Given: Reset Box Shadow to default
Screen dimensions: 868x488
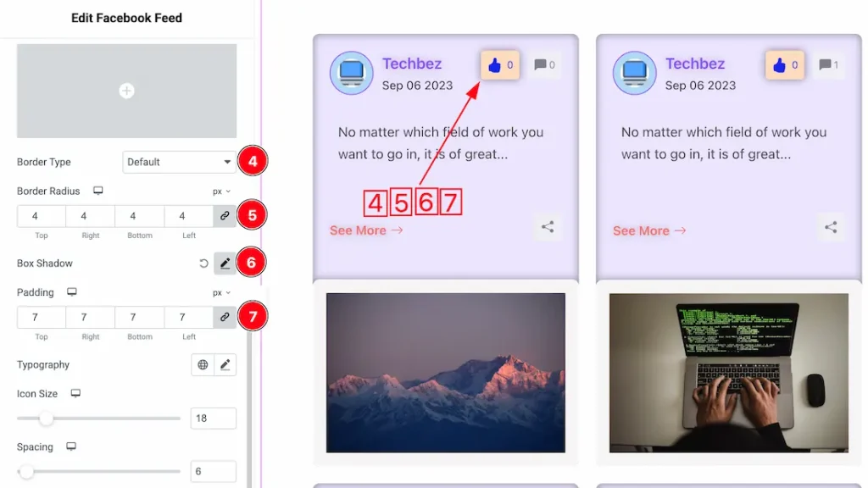Looking at the screenshot, I should tap(203, 263).
